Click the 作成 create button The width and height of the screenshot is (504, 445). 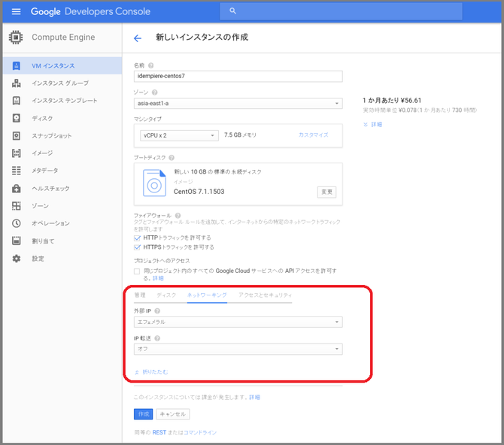pyautogui.click(x=144, y=414)
